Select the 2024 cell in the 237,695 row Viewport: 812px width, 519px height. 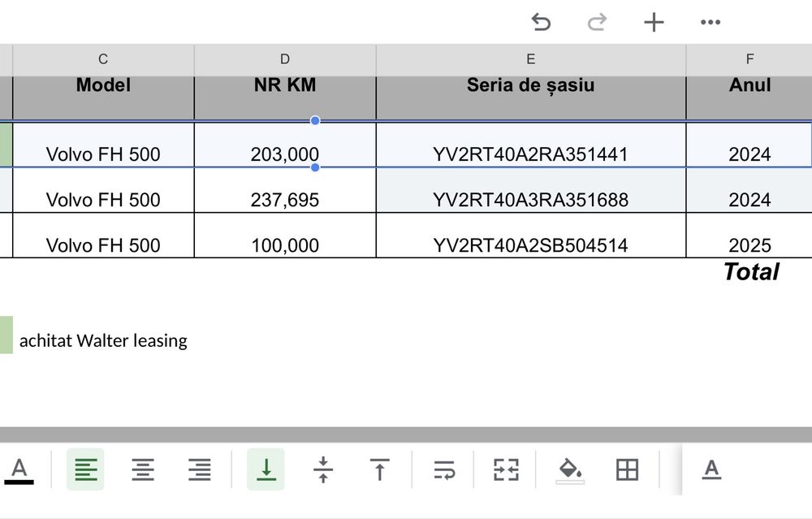[x=749, y=190]
